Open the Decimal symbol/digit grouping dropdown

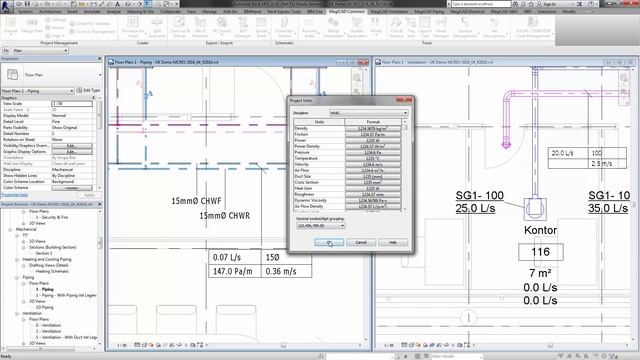(x=321, y=225)
